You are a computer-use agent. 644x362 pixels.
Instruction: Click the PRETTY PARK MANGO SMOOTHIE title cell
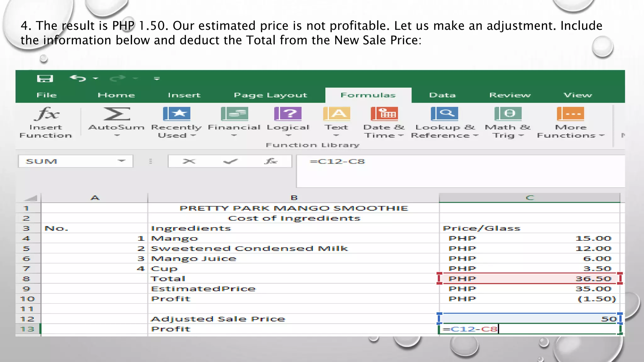point(293,208)
